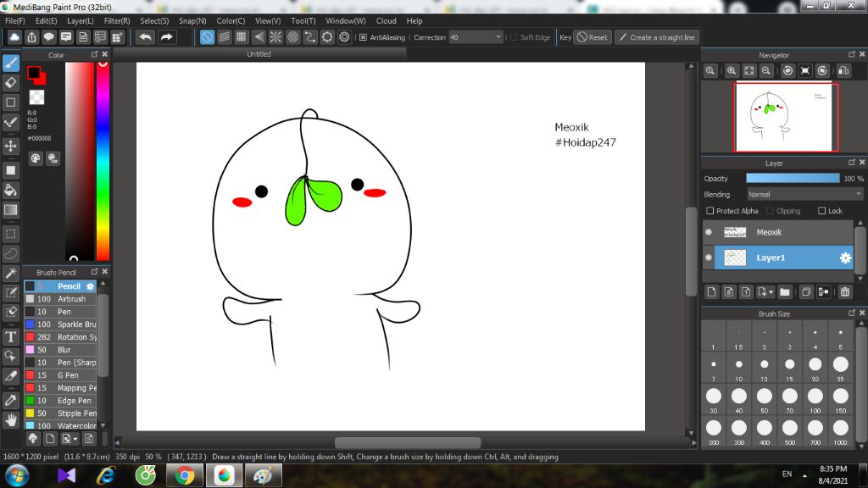Viewport: 868px width, 488px height.
Task: Delete layer using the trash icon
Action: click(x=845, y=292)
